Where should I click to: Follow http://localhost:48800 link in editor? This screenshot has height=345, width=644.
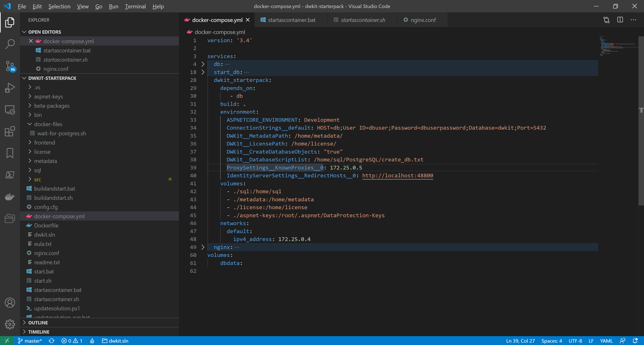click(x=397, y=176)
